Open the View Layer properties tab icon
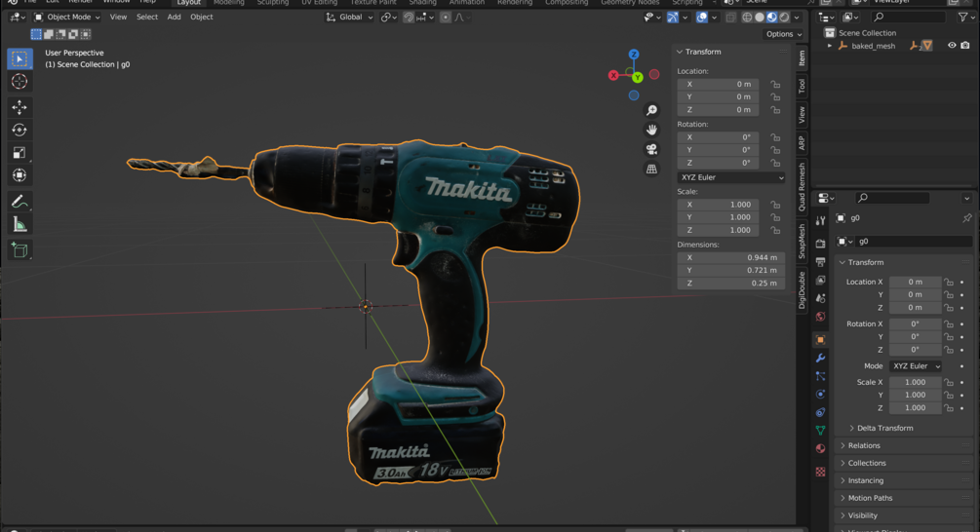980x532 pixels. pyautogui.click(x=821, y=280)
